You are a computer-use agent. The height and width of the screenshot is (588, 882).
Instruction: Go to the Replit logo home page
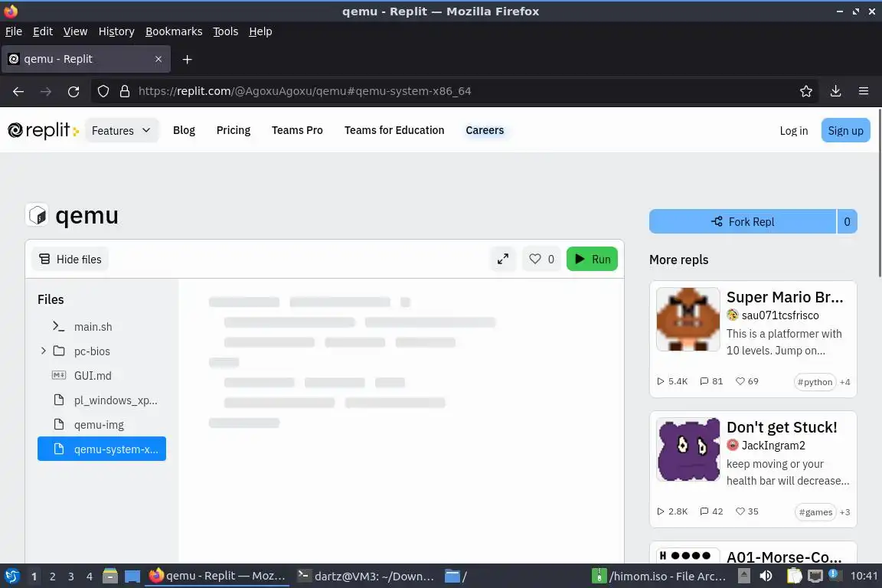pos(44,131)
